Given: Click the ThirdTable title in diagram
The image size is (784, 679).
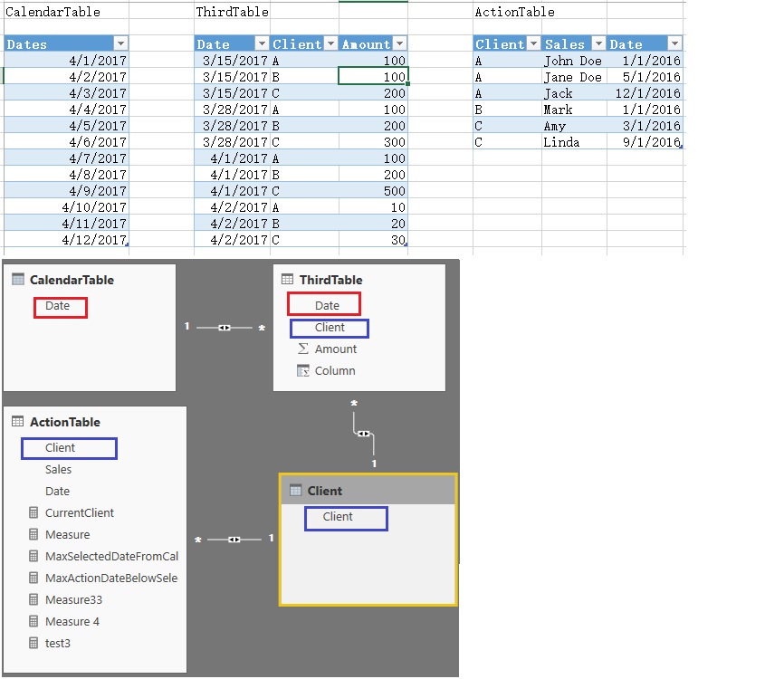Looking at the screenshot, I should tap(330, 280).
